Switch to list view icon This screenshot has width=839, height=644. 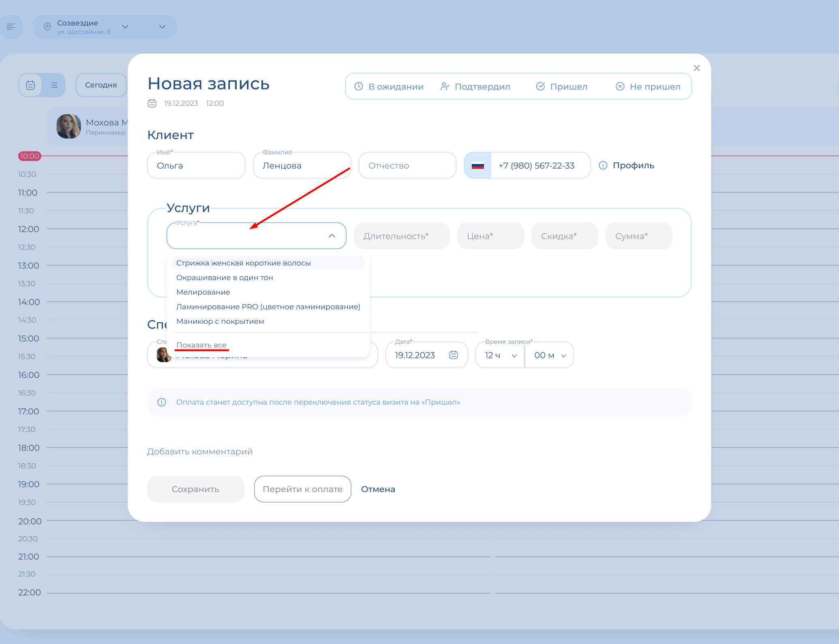click(x=54, y=85)
